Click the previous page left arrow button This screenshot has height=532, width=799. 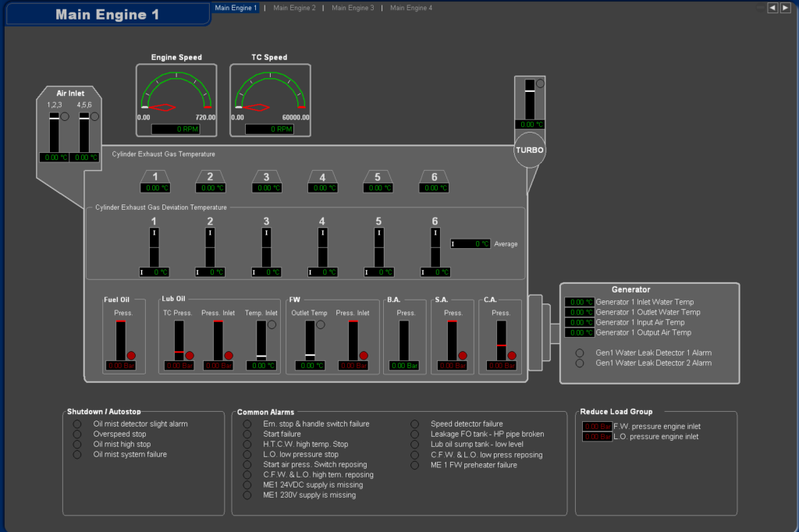(772, 8)
